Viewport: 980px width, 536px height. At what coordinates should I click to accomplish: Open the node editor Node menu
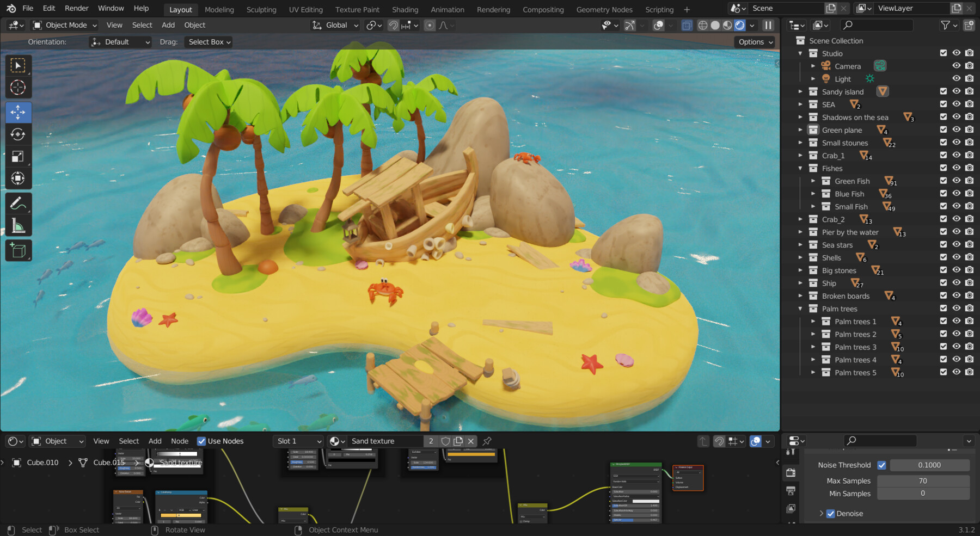pyautogui.click(x=180, y=441)
